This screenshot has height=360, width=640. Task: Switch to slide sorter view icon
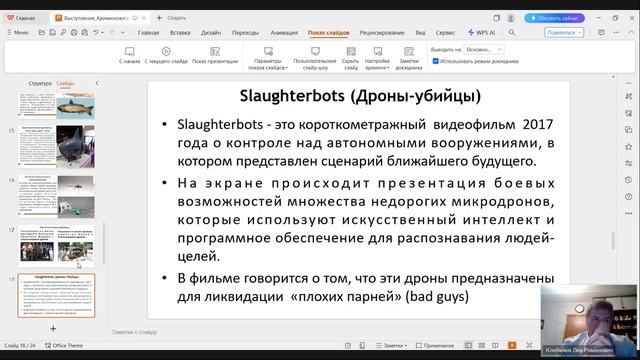coord(482,345)
